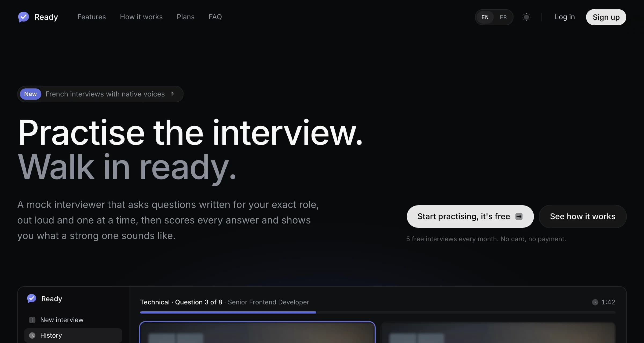
Task: Toggle the light theme sun icon
Action: point(526,17)
